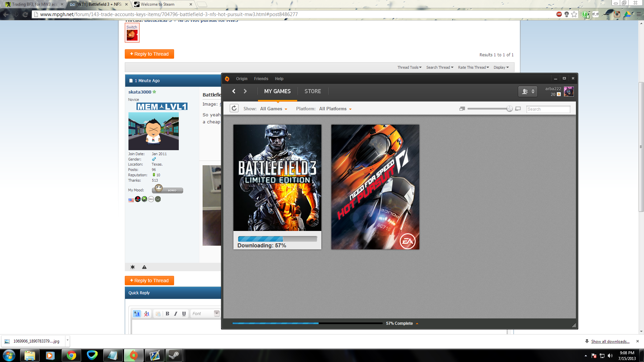Viewport: 644px width, 362px height.
Task: Switch to the STORE tab
Action: click(313, 91)
